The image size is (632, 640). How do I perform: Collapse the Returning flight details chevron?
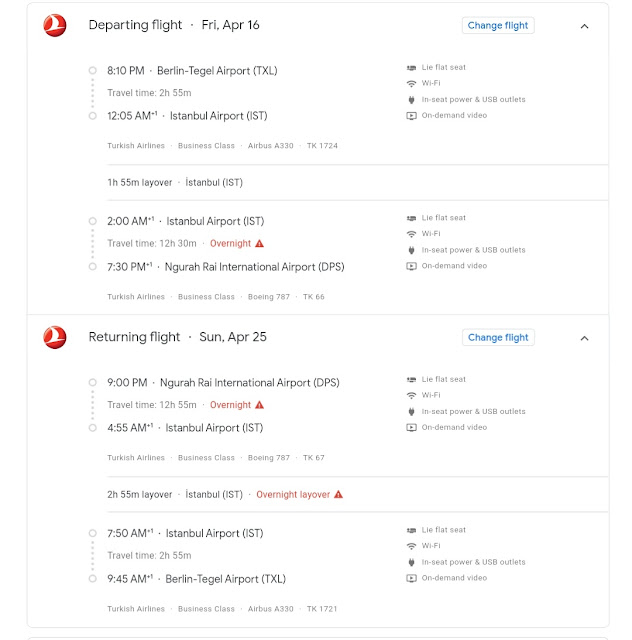(585, 338)
